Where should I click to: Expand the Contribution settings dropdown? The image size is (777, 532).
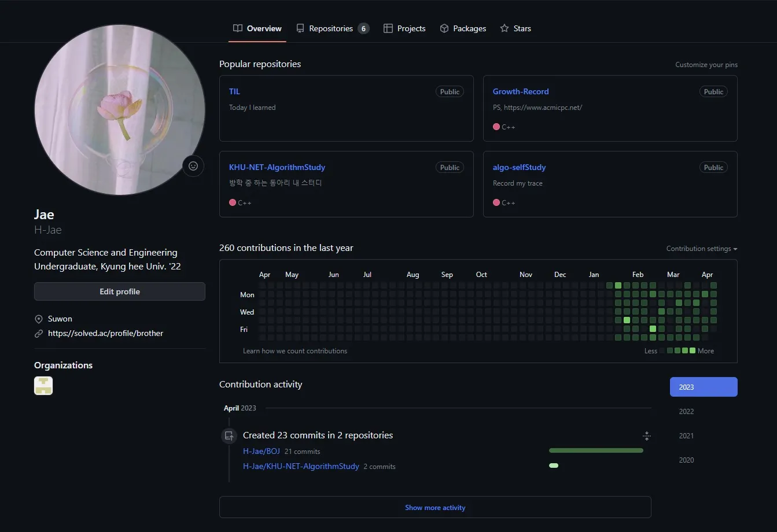click(701, 249)
